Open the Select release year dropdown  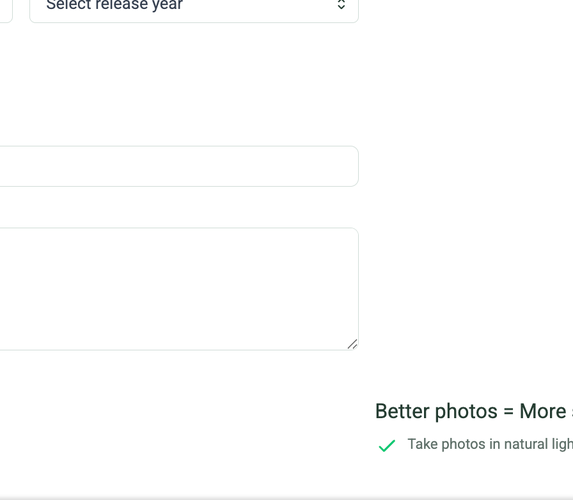[194, 9]
